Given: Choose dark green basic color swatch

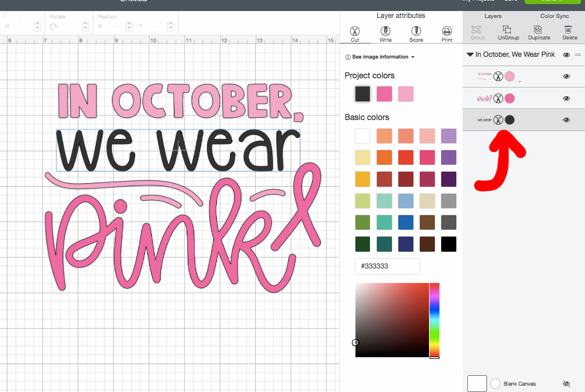Looking at the screenshot, I should (362, 244).
